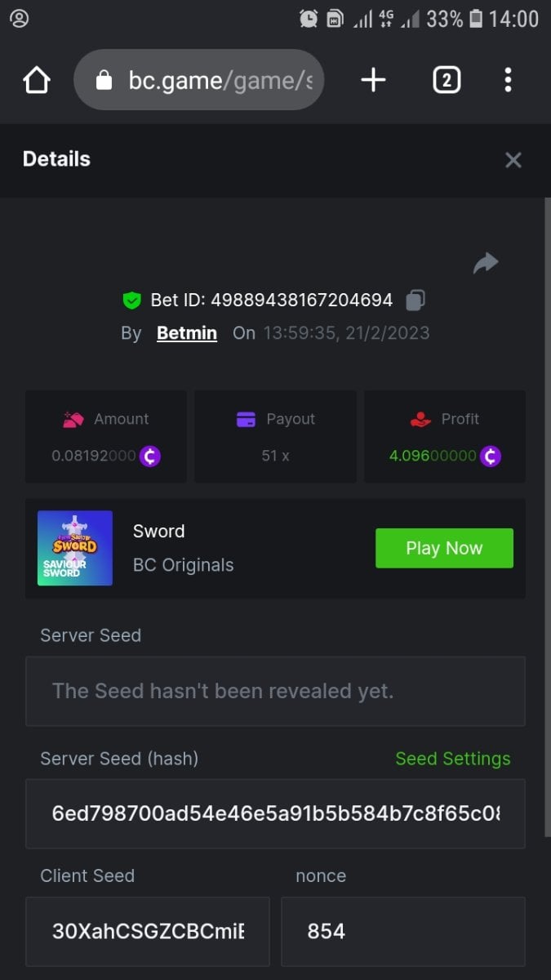
Task: Select the Client Seed field
Action: click(x=148, y=931)
